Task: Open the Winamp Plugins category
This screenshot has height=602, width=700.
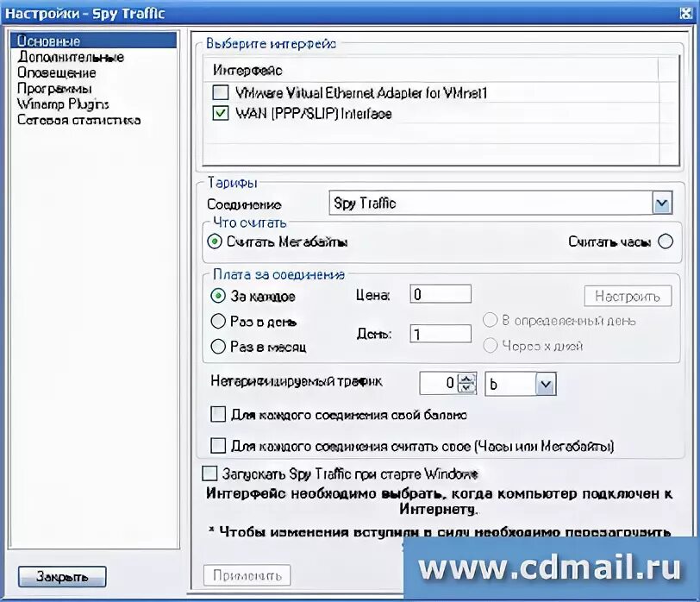Action: tap(63, 104)
